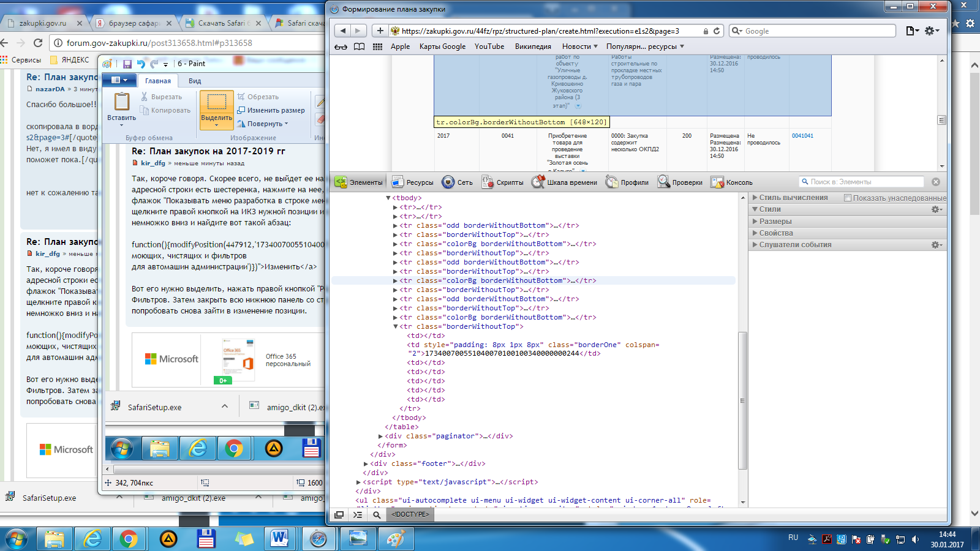Collapse the tbody node in DOM tree

(388, 198)
